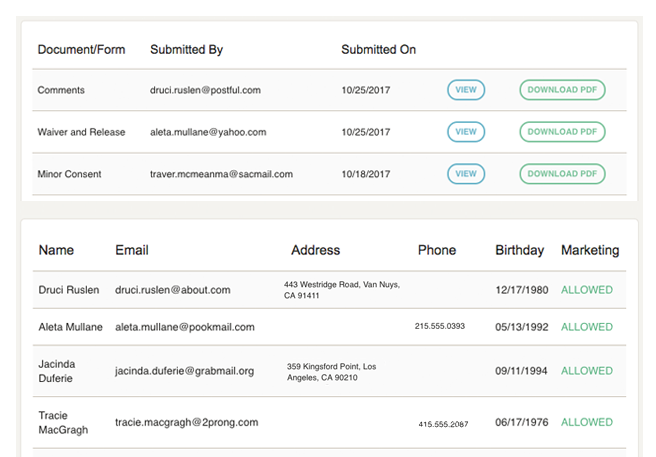Click the Submitted On column header
Image resolution: width=656 pixels, height=457 pixels.
coord(379,49)
